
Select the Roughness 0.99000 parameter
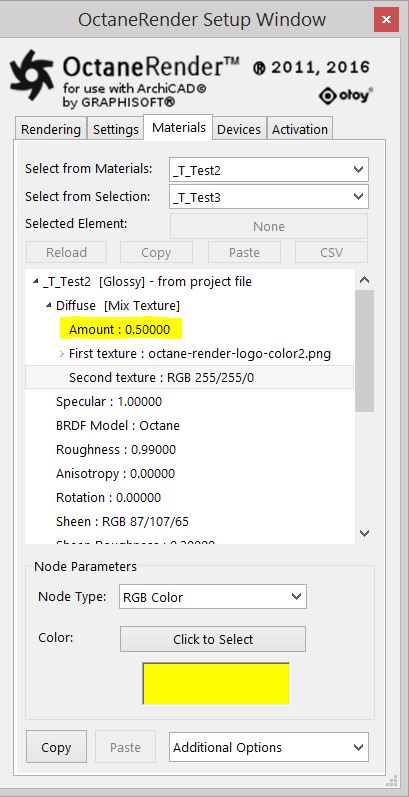click(x=116, y=449)
